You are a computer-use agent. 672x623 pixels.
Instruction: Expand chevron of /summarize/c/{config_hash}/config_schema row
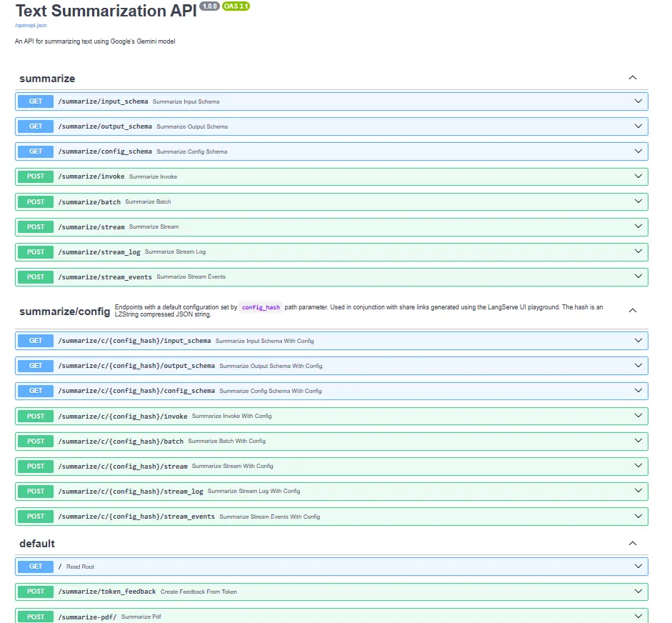point(638,390)
